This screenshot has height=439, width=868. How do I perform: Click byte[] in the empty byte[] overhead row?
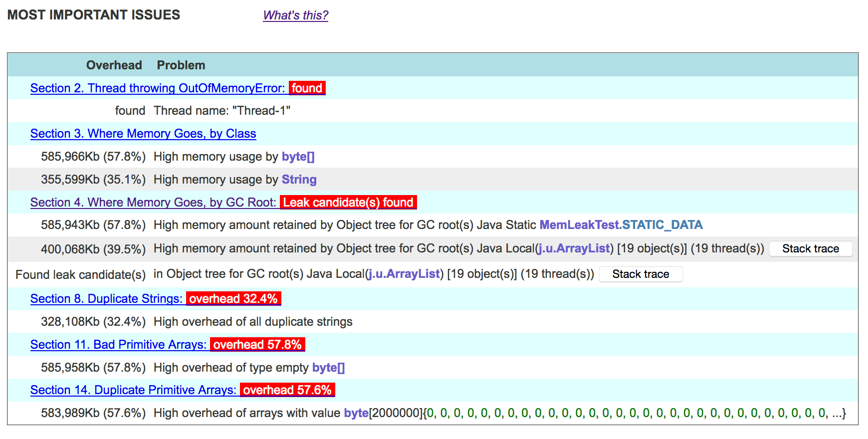tap(328, 368)
